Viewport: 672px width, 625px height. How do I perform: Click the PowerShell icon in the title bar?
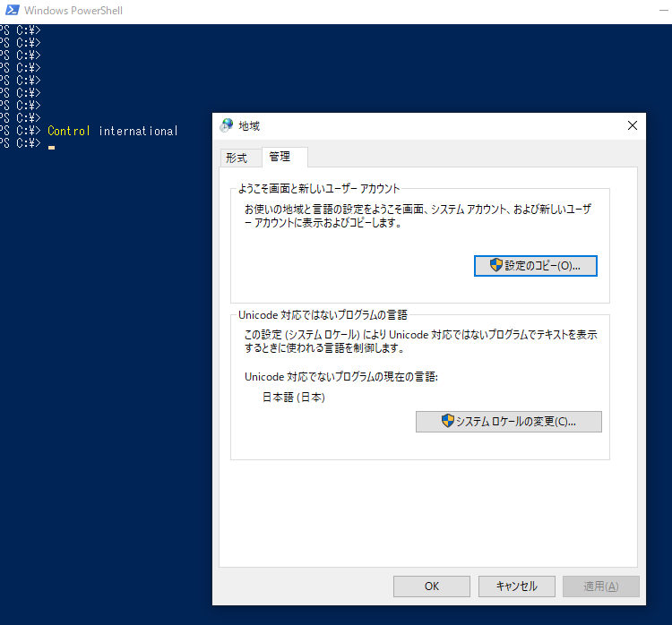tap(12, 10)
